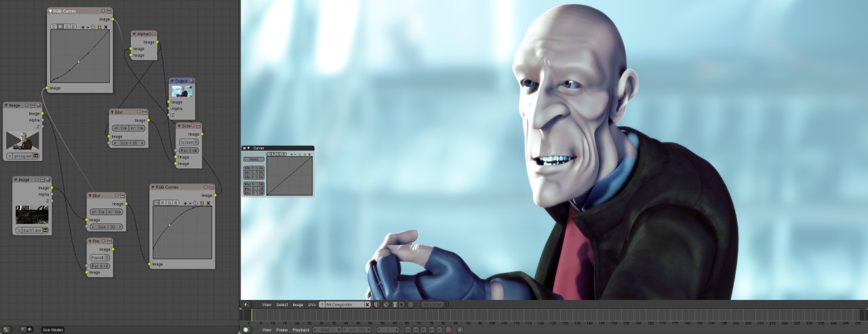Click the Y:50 field of the lower Blur node
Screen dimensions: 868x334
tap(115, 212)
